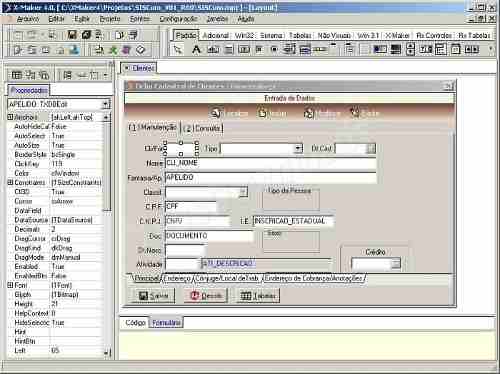Pick the CheckBox component in palette
This screenshot has height=374, width=500.
point(259,50)
